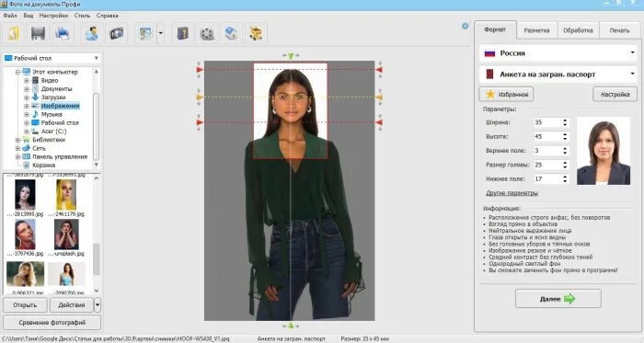Click right red chin-line marker
This screenshot has height=343, width=644.
[x=379, y=122]
